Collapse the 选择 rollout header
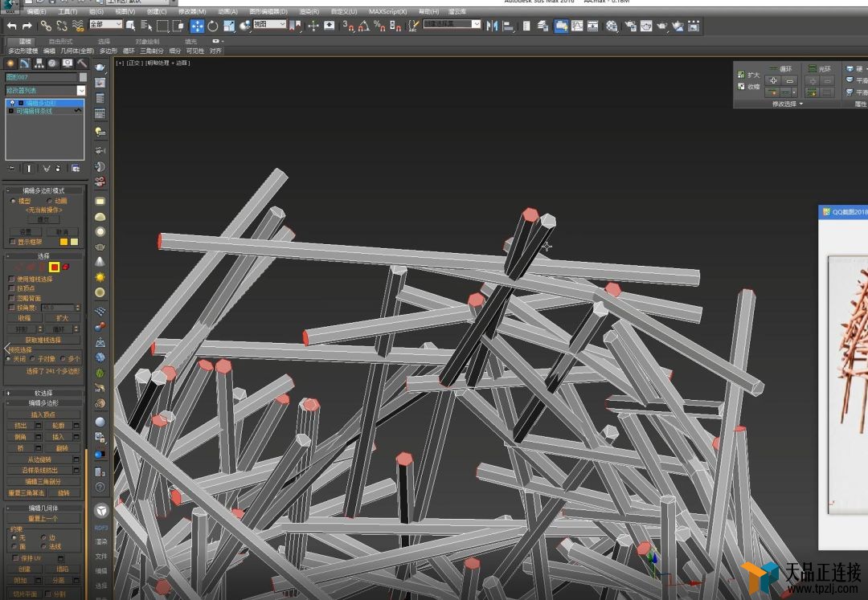The height and width of the screenshot is (600, 868). (43, 256)
